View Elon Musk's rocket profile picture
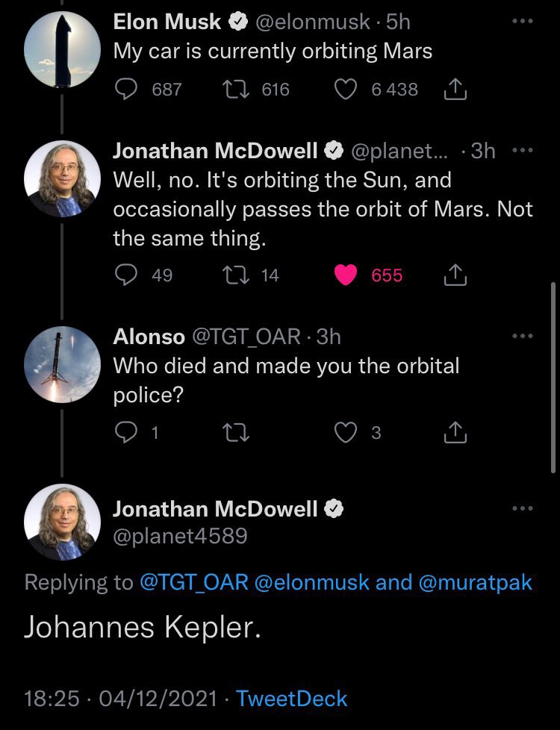 [62, 50]
